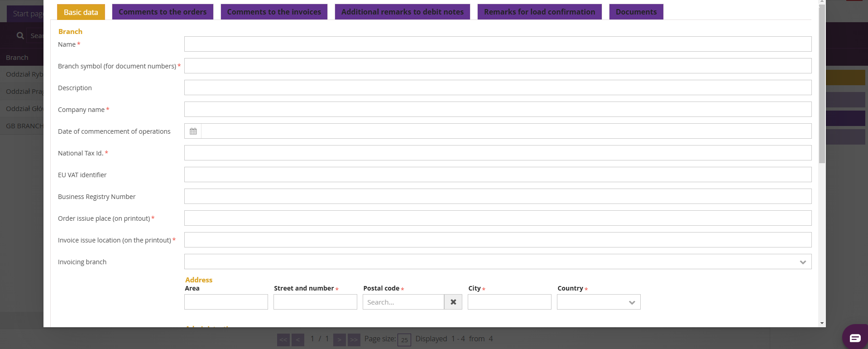Open the Basic data tab
The image size is (868, 349).
pyautogui.click(x=81, y=12)
